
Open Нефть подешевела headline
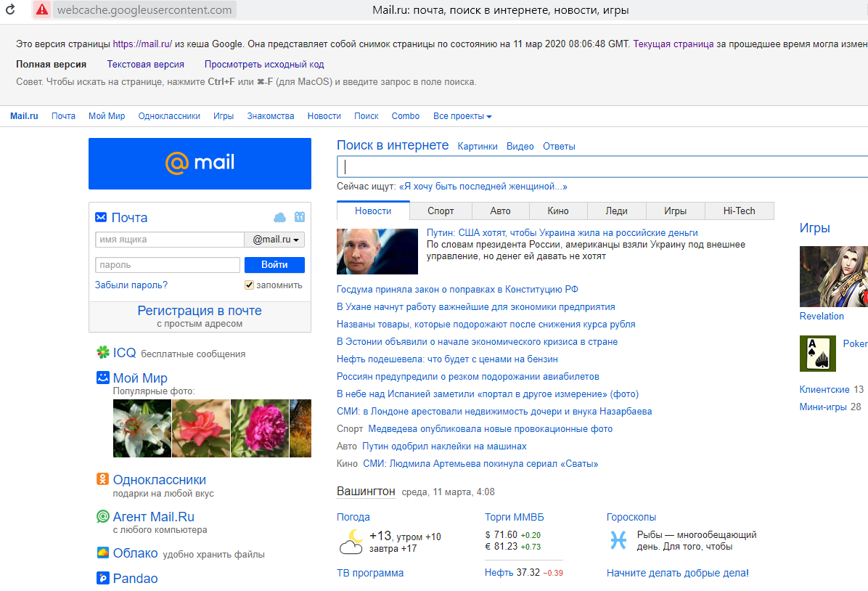(447, 359)
